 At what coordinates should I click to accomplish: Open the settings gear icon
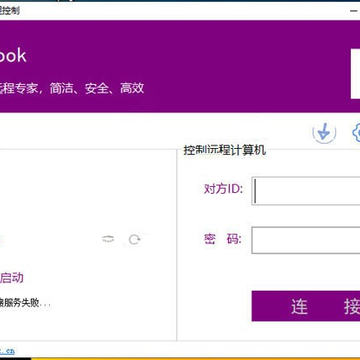coord(356,133)
